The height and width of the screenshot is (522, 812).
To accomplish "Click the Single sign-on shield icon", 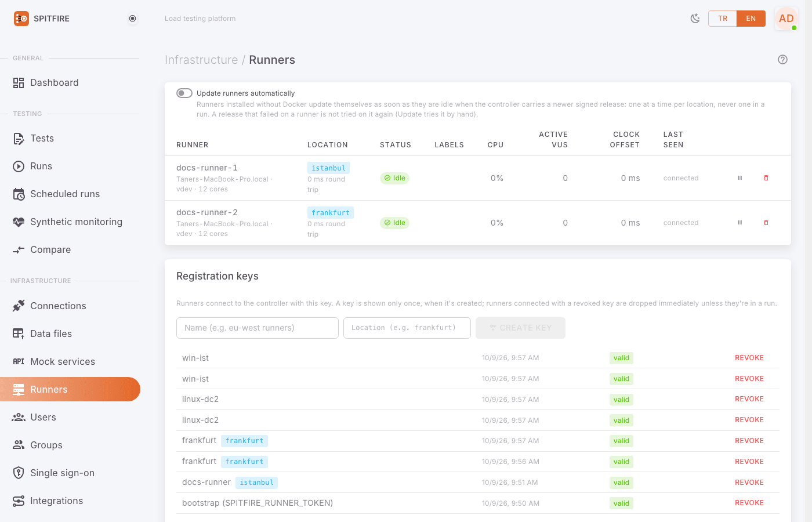I will pyautogui.click(x=19, y=473).
